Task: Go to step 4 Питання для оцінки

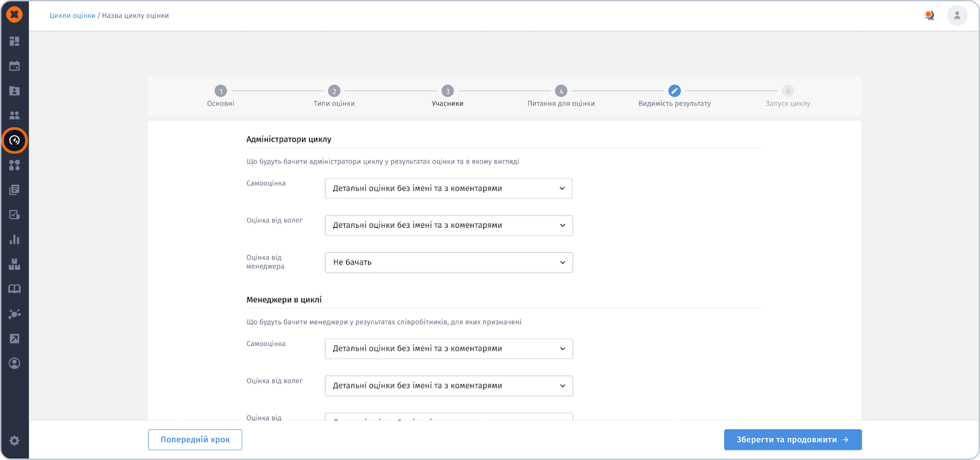Action: 561,91
